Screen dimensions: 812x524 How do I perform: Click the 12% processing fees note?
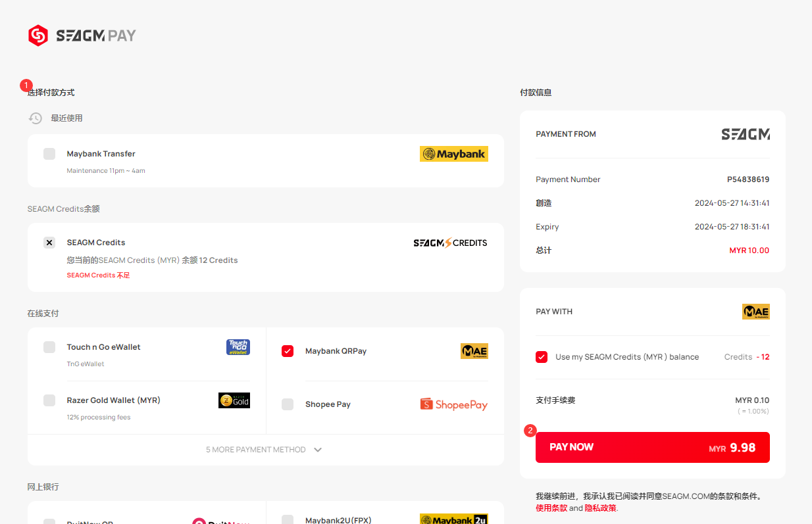click(99, 417)
